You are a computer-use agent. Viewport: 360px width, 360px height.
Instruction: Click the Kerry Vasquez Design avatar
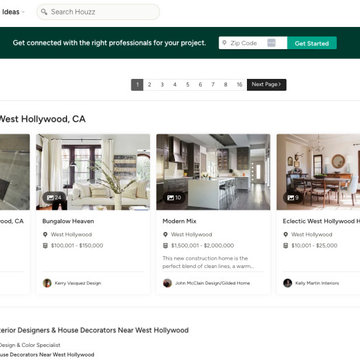(47, 283)
